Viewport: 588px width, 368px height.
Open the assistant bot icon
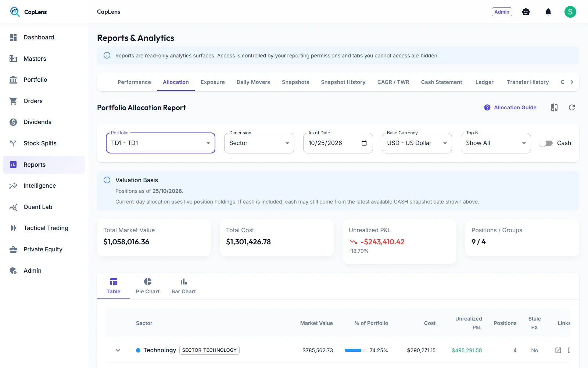[526, 12]
